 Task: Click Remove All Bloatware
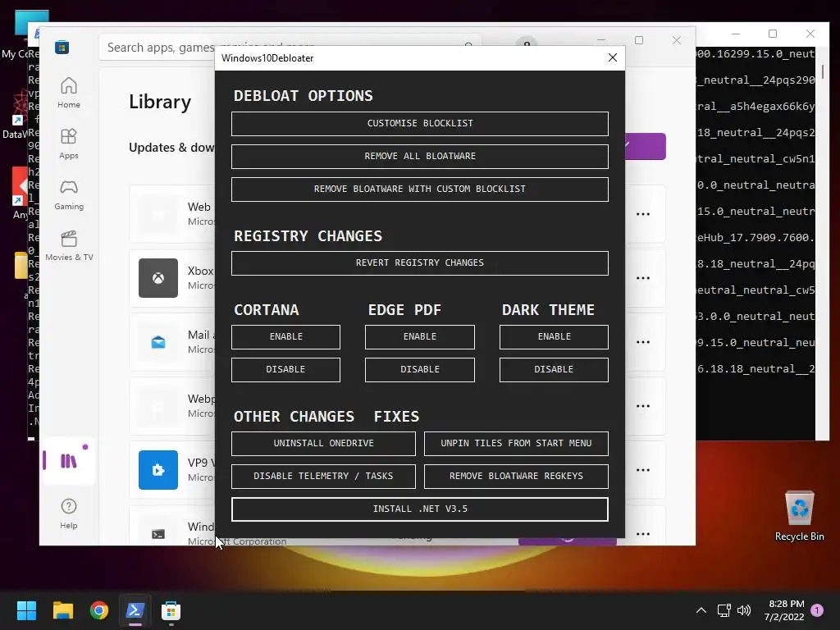(x=419, y=156)
